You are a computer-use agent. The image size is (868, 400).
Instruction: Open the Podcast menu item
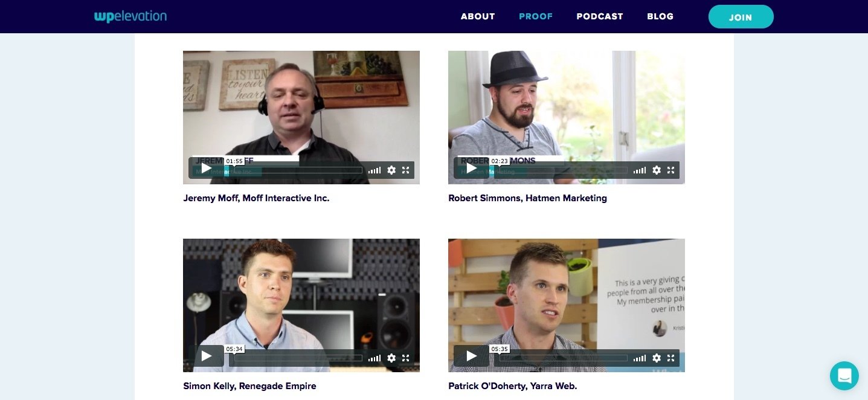600,16
